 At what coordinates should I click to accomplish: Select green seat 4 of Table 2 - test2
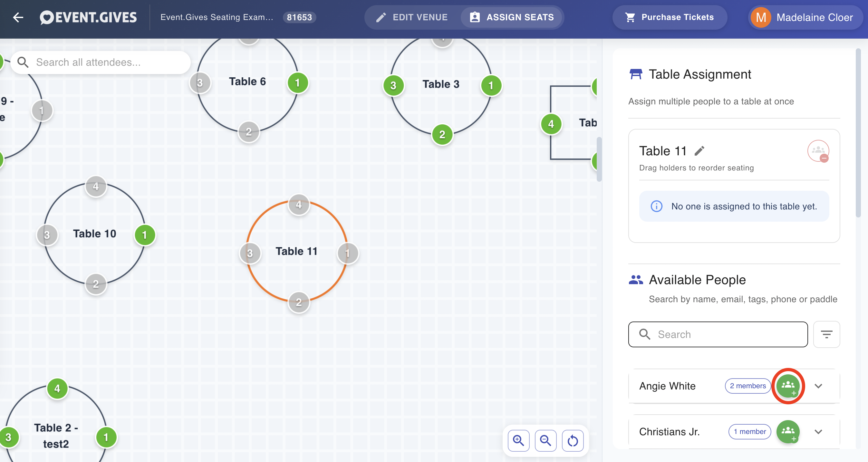coord(57,389)
